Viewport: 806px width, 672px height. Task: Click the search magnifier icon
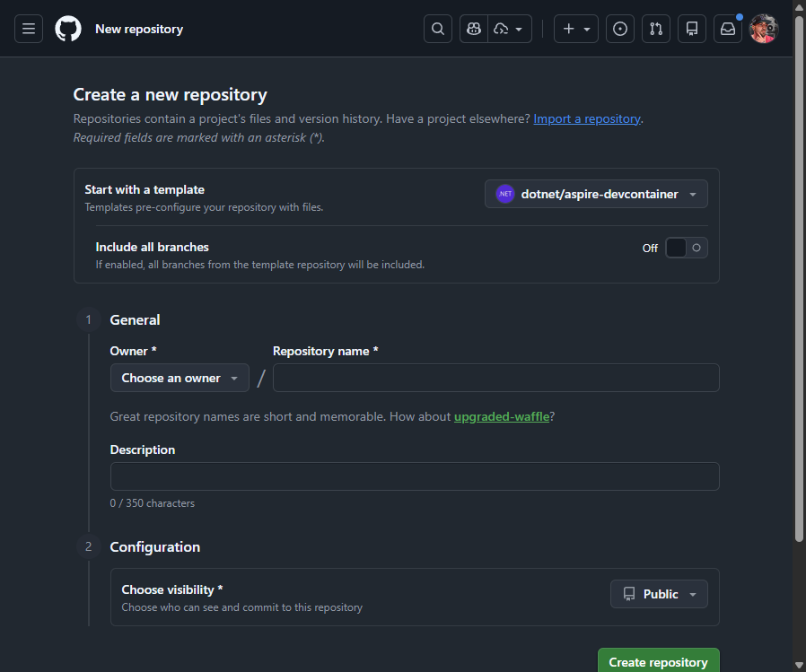[x=437, y=28]
